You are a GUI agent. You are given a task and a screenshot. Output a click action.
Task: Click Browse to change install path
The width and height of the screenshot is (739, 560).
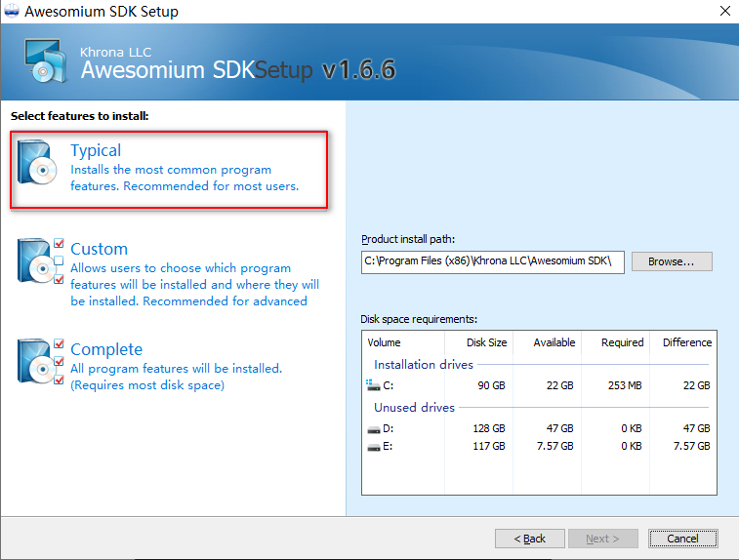point(672,261)
